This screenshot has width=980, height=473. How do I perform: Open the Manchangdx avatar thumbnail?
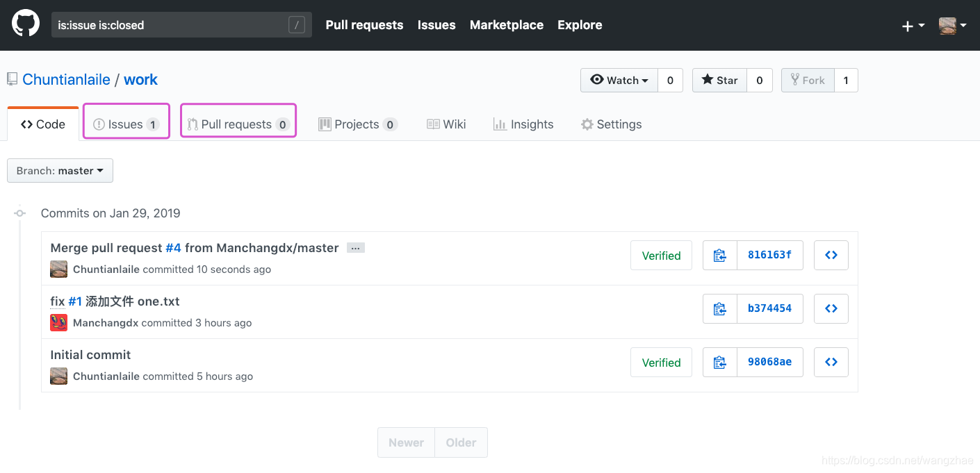point(59,323)
